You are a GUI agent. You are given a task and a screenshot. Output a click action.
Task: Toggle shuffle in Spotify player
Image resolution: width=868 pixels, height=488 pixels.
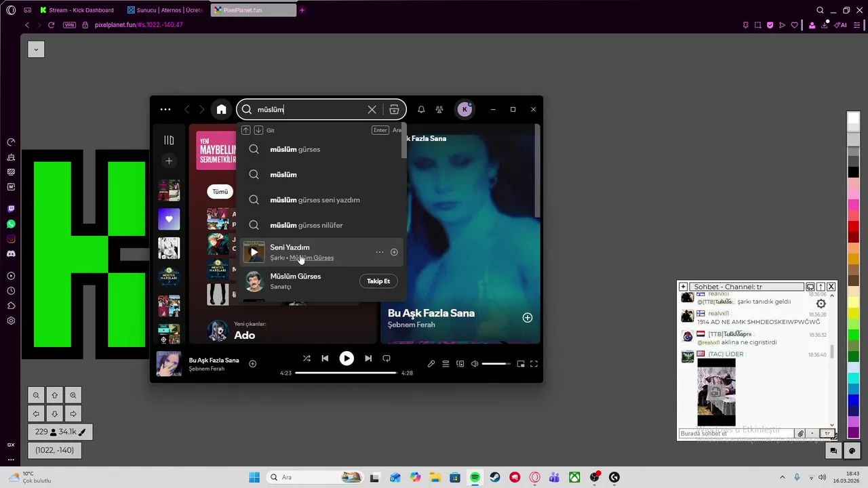307,359
